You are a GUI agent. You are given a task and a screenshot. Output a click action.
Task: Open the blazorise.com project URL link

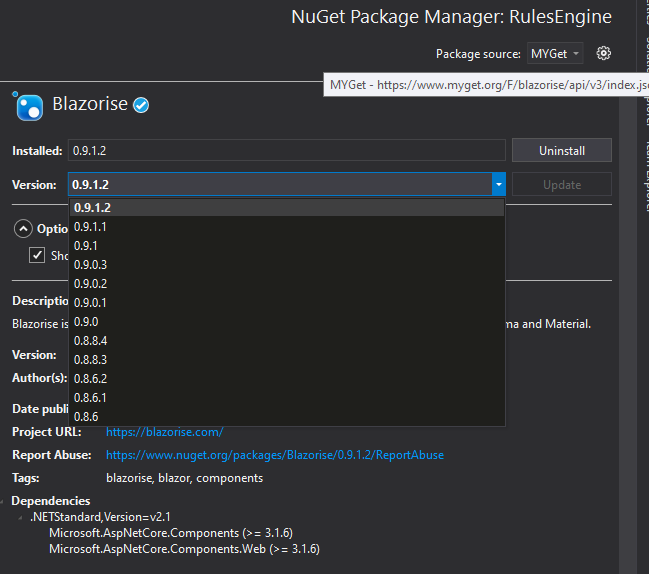coord(165,432)
